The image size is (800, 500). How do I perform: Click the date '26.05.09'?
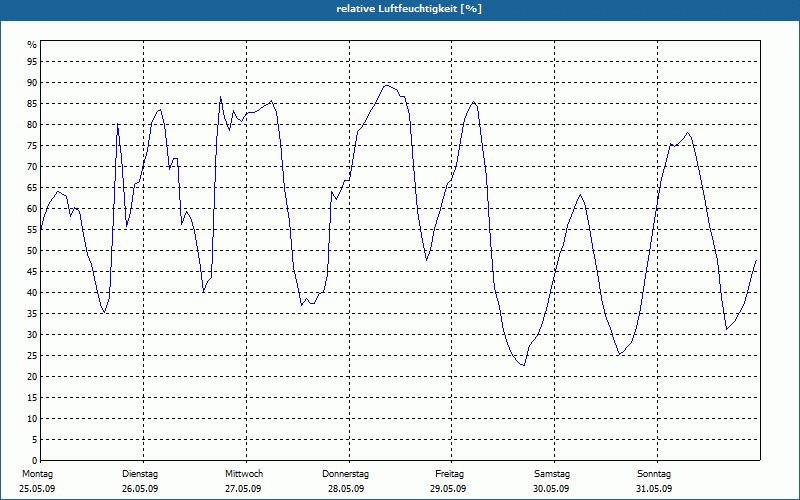point(140,489)
